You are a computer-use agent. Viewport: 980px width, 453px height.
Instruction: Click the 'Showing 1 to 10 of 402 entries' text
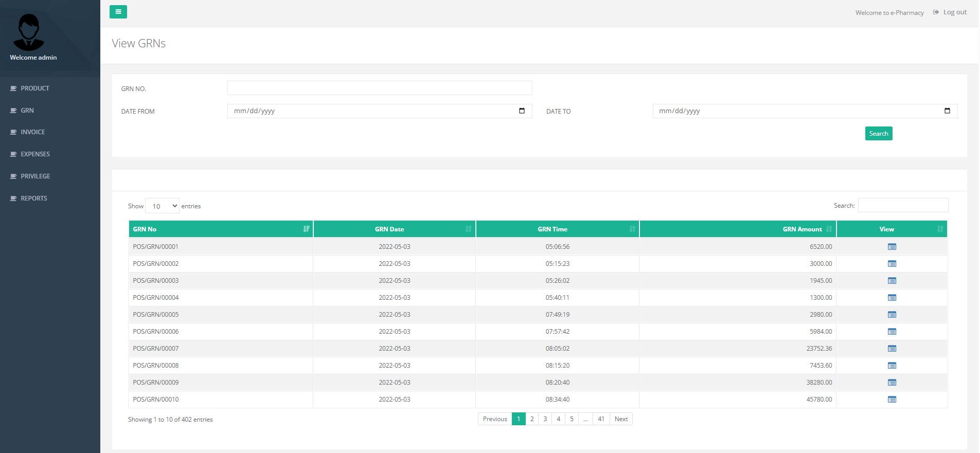tap(170, 420)
